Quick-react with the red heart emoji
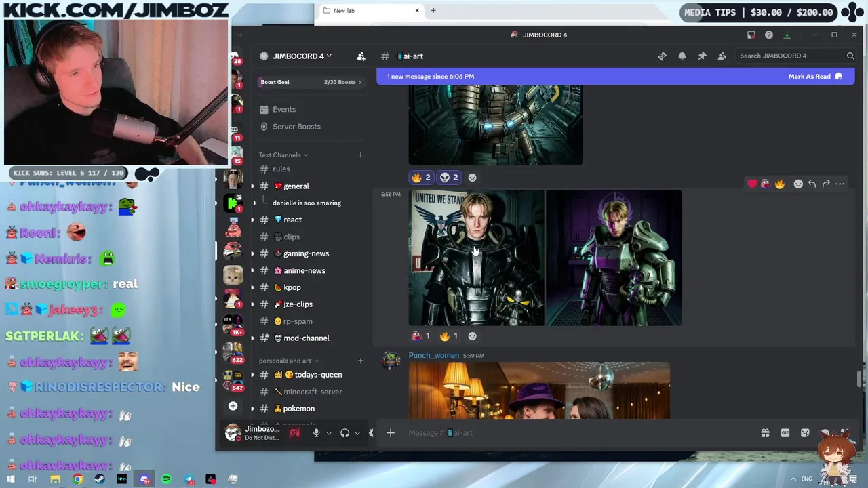 click(752, 184)
